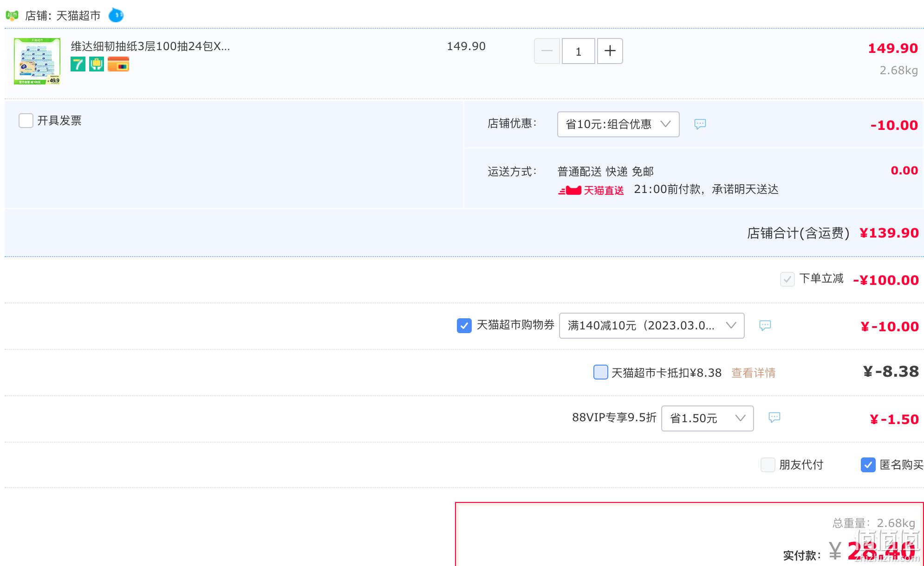Click the 2.68kg item weight text
The height and width of the screenshot is (566, 924).
point(899,71)
